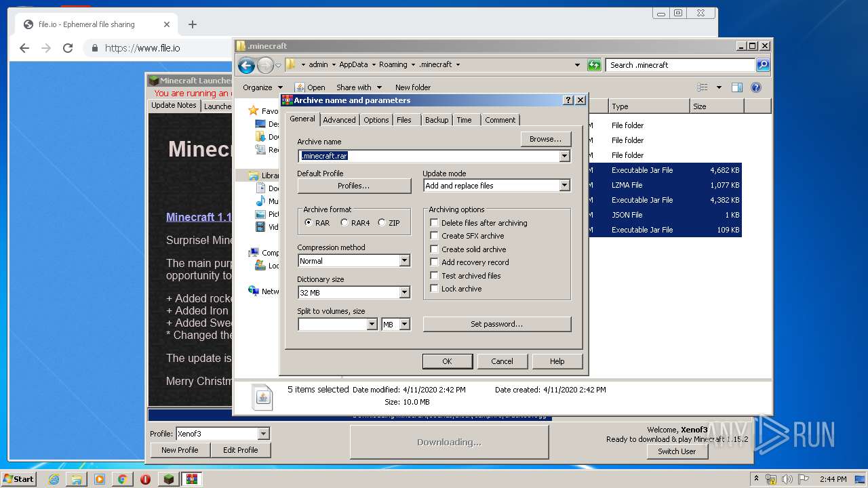
Task: Click the dialog help question mark button
Action: pyautogui.click(x=568, y=100)
